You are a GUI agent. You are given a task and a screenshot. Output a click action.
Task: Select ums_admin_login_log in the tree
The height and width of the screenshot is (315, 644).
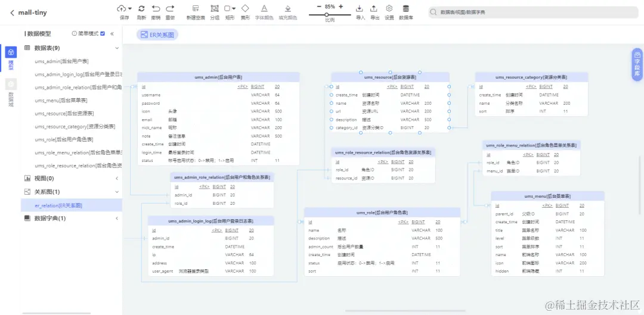coord(79,74)
